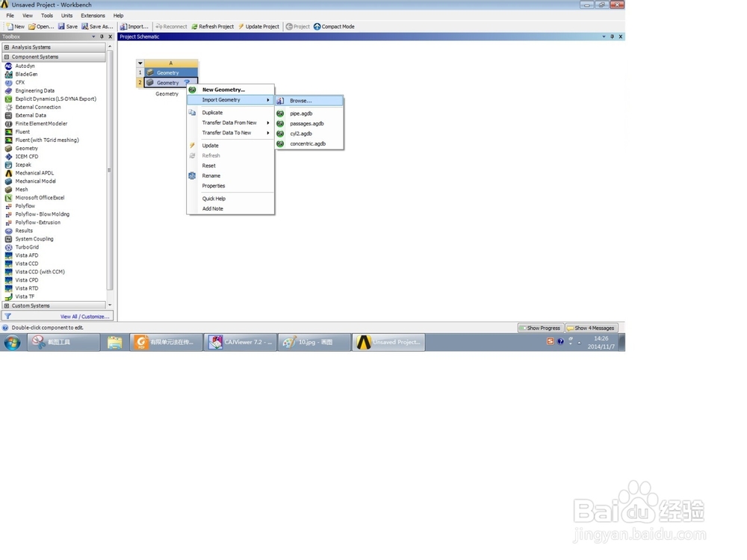The image size is (747, 560).
Task: Select Polyflow icon in Toolbox
Action: coord(8,206)
